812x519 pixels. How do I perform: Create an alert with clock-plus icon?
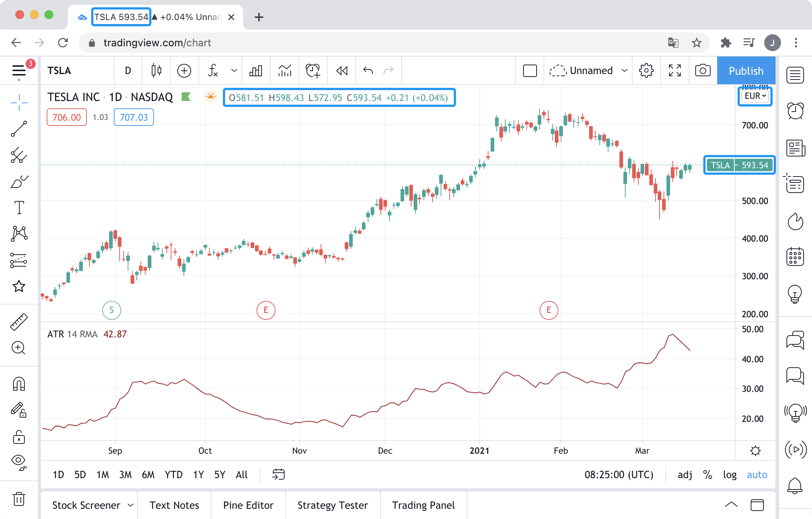point(313,70)
